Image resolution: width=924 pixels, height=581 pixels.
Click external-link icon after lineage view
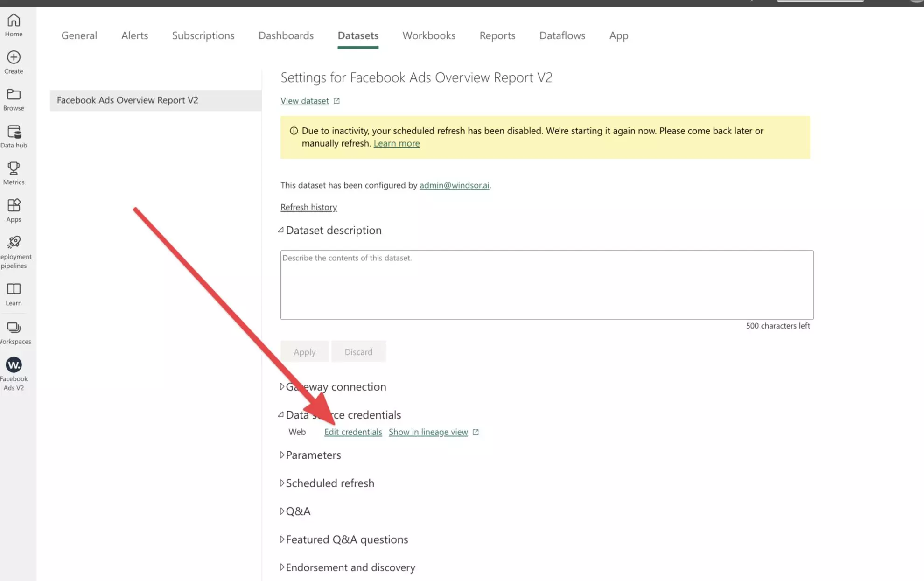tap(476, 432)
